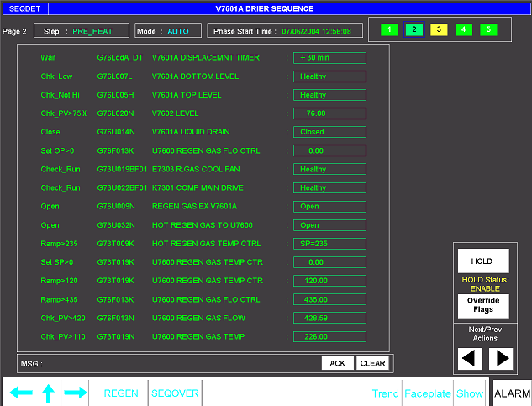Image resolution: width=532 pixels, height=406 pixels.
Task: Open Trend view
Action: (x=385, y=393)
